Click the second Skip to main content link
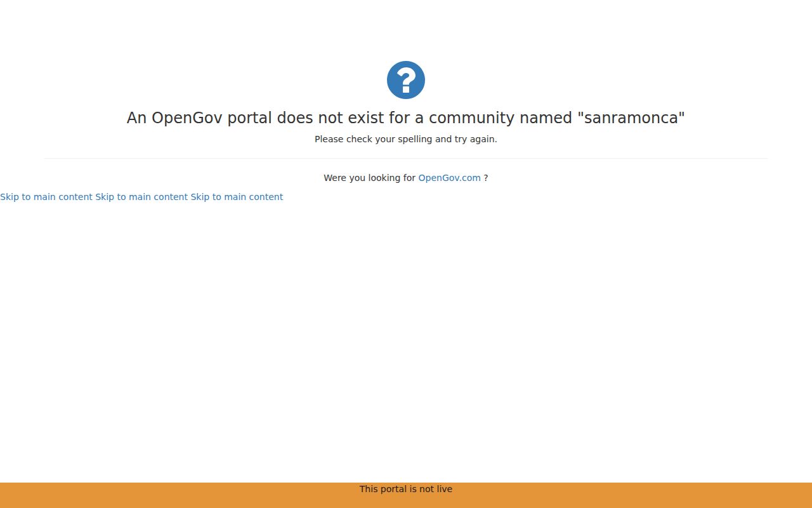This screenshot has width=812, height=508. click(x=141, y=197)
